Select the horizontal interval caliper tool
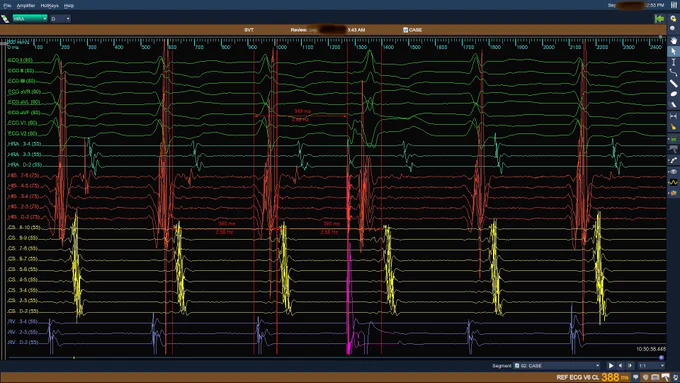 (x=673, y=116)
